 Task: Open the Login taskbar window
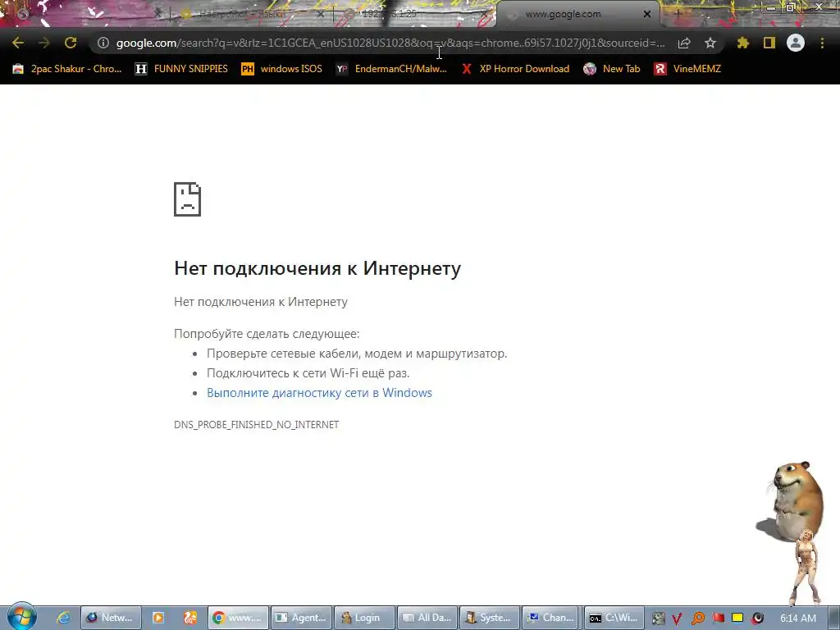(x=365, y=618)
